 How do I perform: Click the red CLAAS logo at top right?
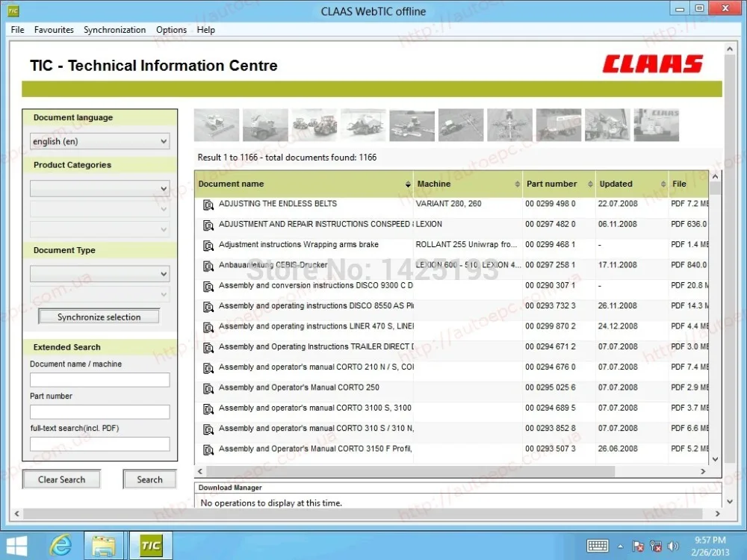653,65
